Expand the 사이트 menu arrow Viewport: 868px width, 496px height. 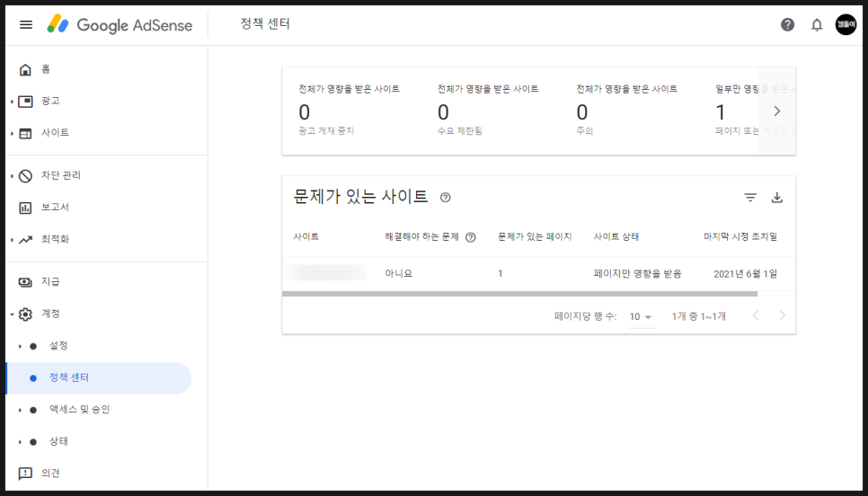tap(13, 133)
